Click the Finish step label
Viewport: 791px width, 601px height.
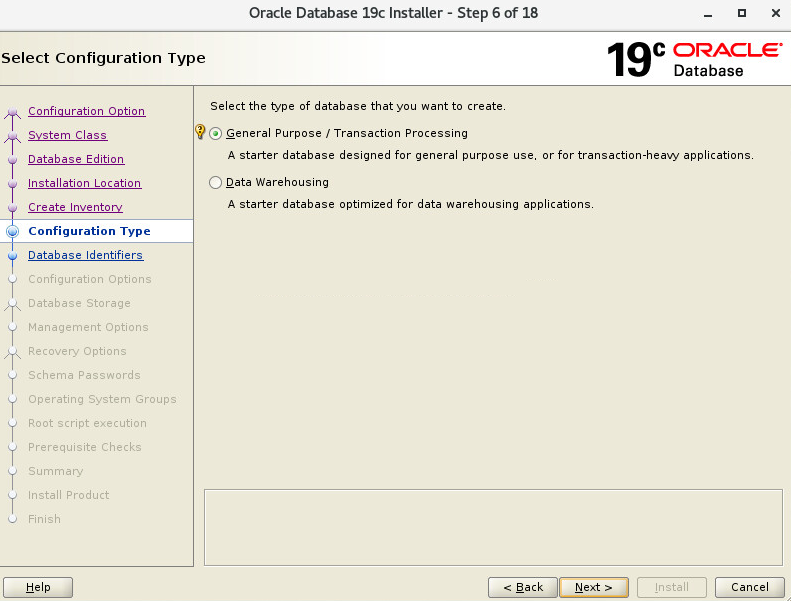coord(44,519)
